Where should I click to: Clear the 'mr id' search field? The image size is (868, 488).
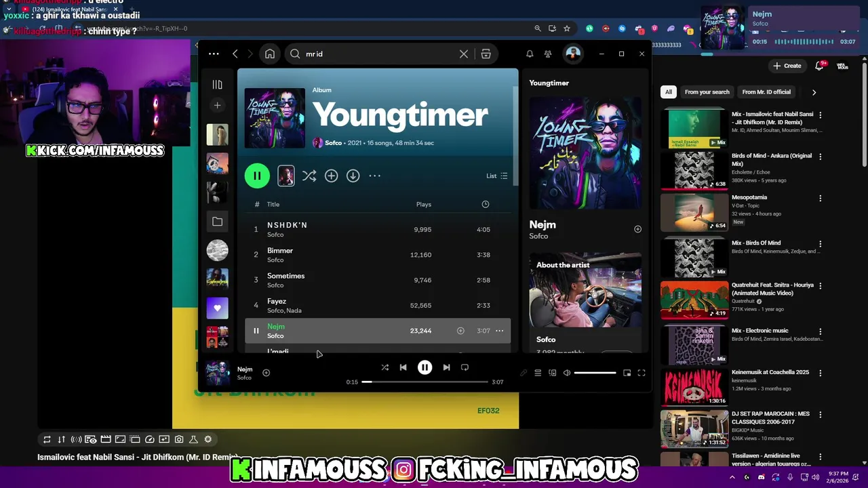tap(464, 54)
